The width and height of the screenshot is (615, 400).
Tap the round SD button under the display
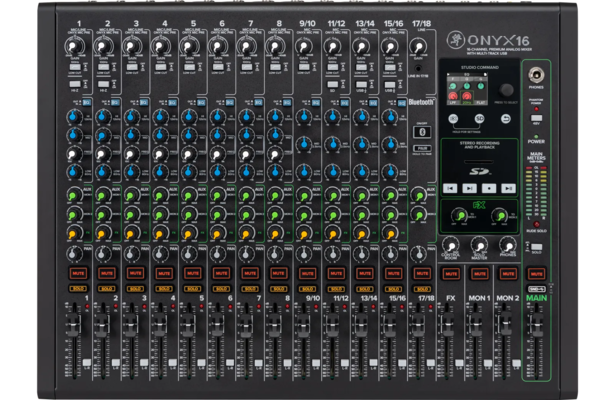click(479, 118)
